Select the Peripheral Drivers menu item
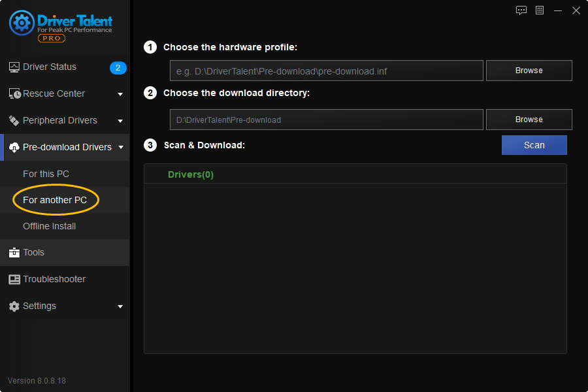This screenshot has width=588, height=392. [65, 120]
